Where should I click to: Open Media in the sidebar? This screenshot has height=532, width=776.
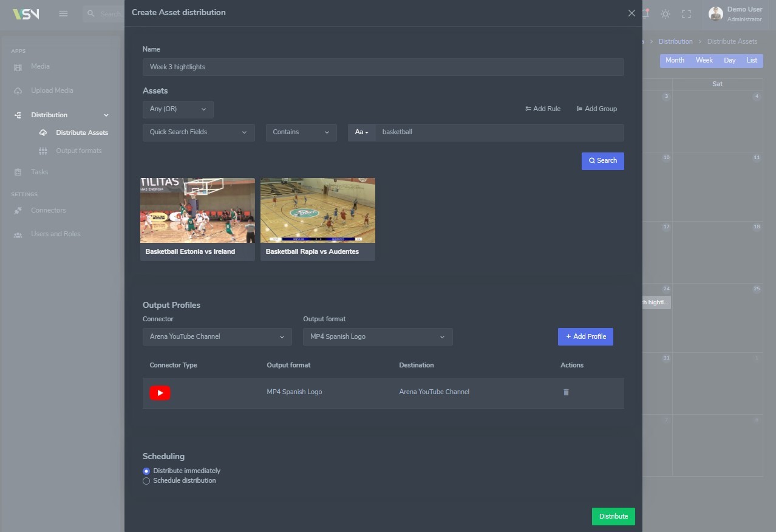[x=41, y=66]
